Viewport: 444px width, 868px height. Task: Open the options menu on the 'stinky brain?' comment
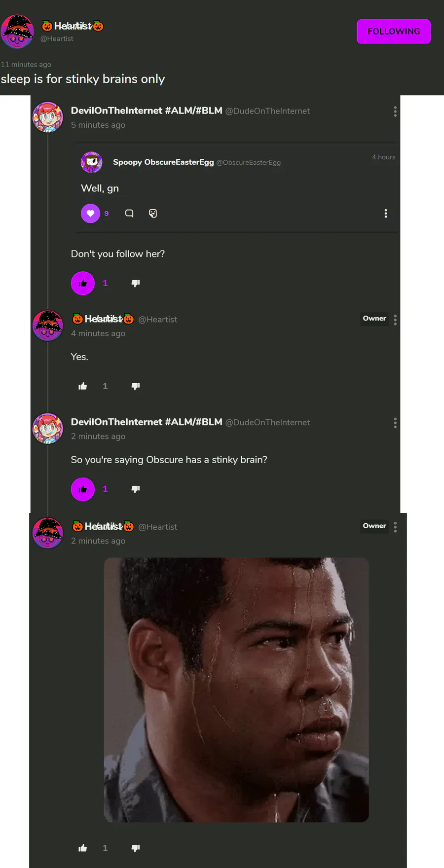point(395,423)
